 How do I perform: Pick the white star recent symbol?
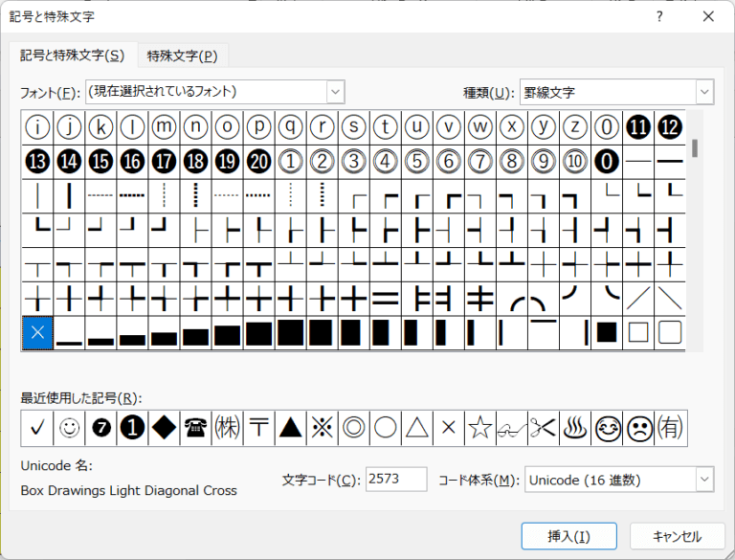(479, 429)
